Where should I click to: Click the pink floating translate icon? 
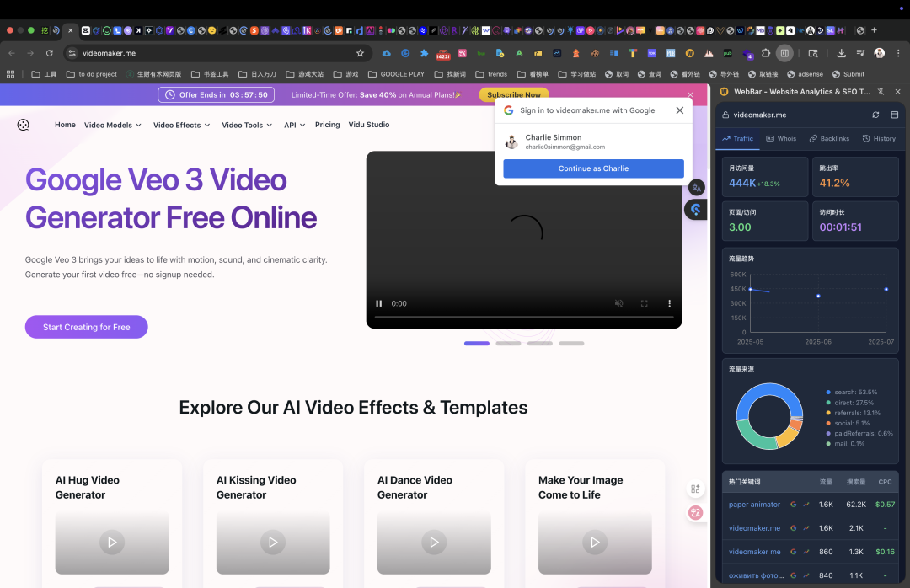tap(695, 512)
